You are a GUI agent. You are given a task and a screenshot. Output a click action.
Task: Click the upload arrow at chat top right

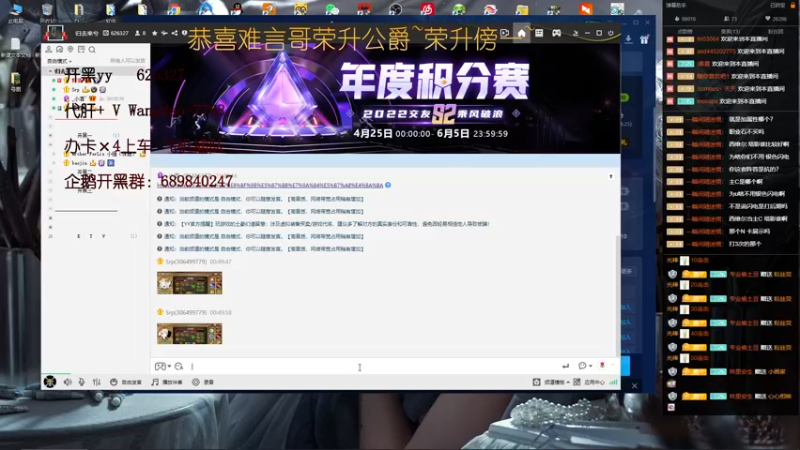[611, 177]
